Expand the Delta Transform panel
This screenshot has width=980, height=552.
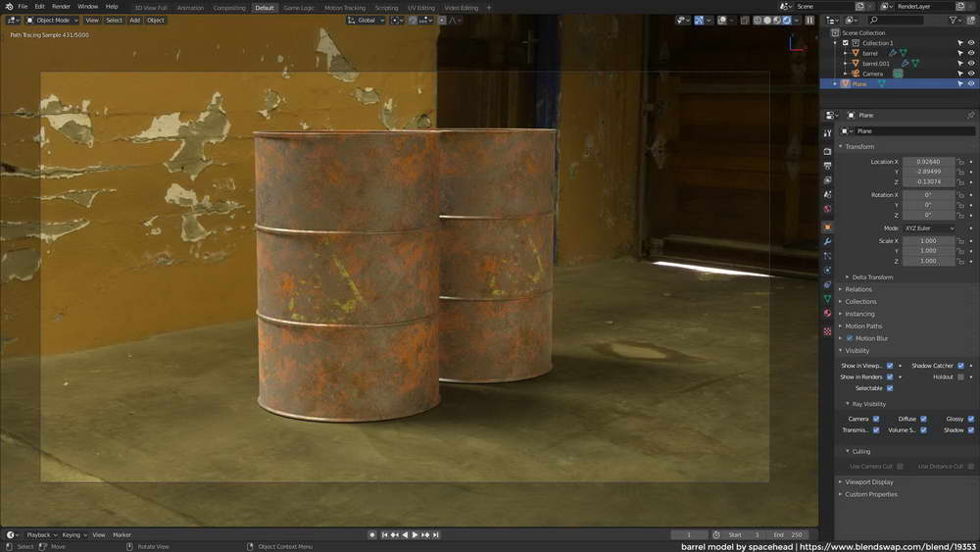872,276
